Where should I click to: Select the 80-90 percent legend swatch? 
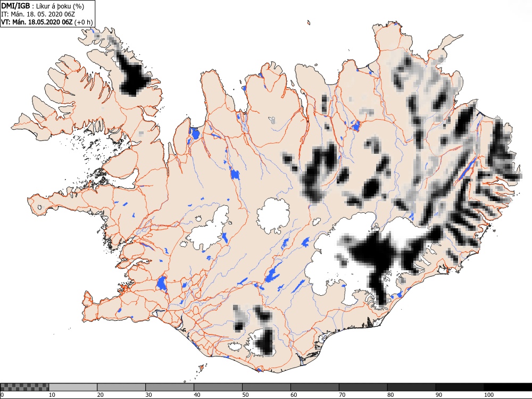(x=412, y=387)
